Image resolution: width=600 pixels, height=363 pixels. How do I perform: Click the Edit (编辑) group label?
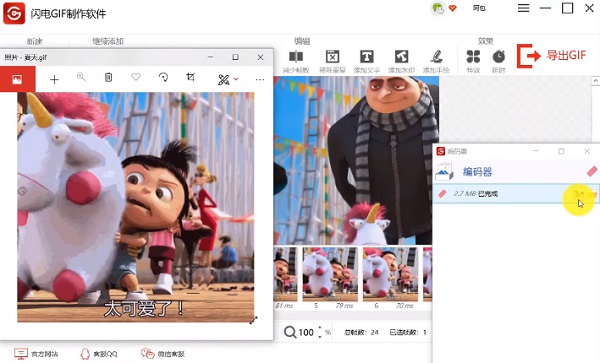tap(302, 41)
